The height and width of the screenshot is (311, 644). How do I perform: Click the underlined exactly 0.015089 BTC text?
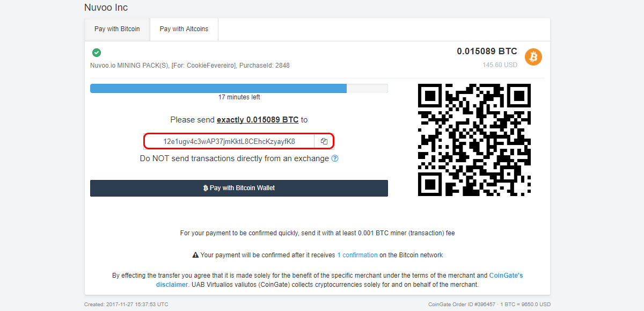tap(258, 120)
